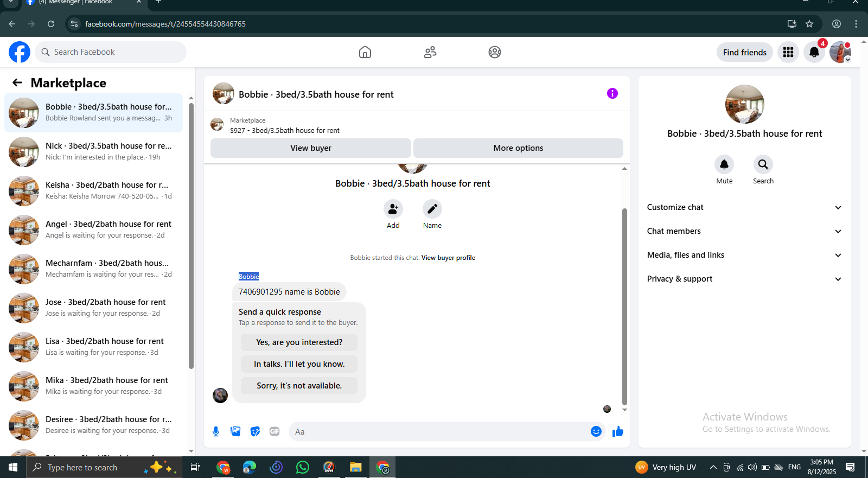Click the View buyer button
This screenshot has height=478, width=868.
point(311,148)
